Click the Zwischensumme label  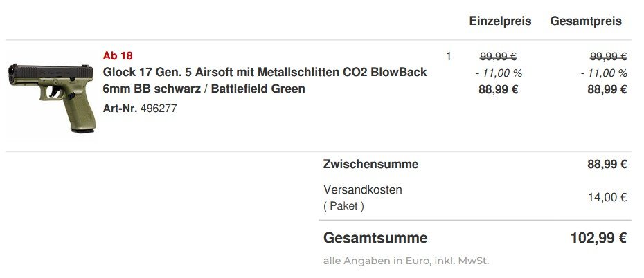(x=370, y=165)
